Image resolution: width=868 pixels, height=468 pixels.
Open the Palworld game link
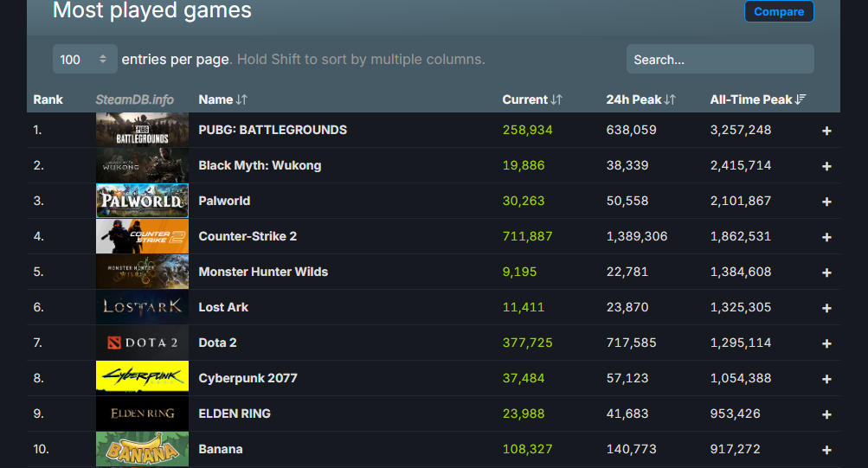click(x=224, y=201)
